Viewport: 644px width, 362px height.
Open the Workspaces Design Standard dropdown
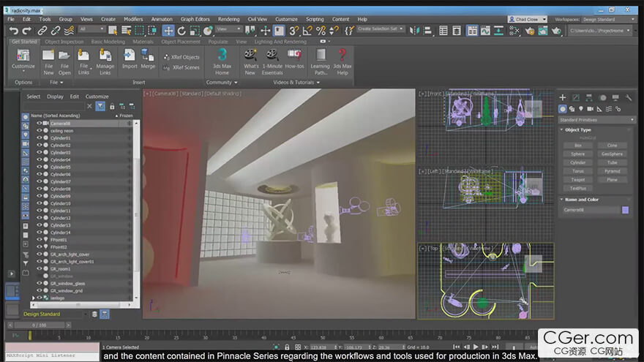point(608,19)
